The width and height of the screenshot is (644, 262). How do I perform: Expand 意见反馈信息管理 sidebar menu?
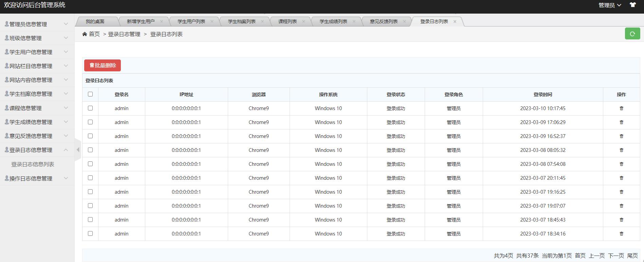pyautogui.click(x=37, y=136)
